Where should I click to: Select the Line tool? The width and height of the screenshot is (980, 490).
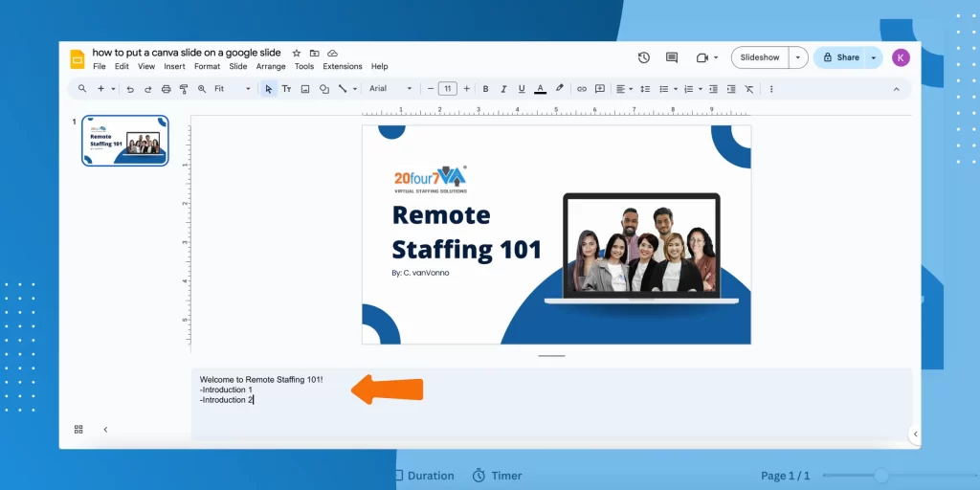(x=343, y=89)
